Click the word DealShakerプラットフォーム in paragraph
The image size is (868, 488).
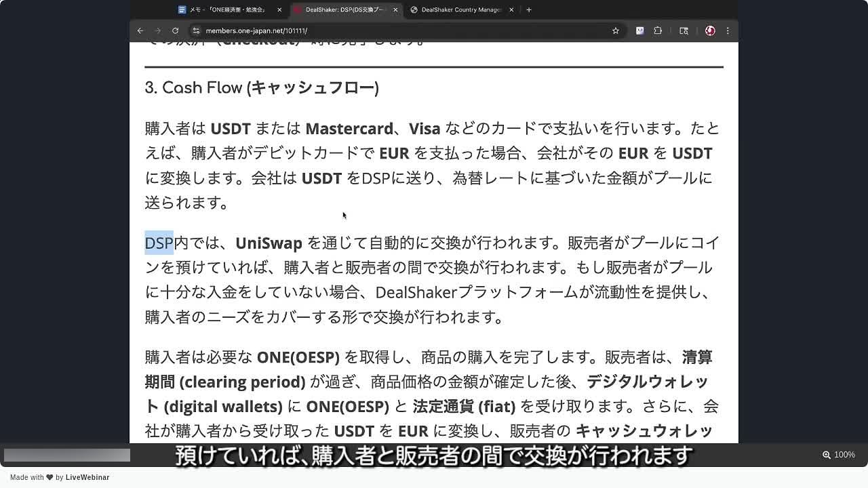475,292
